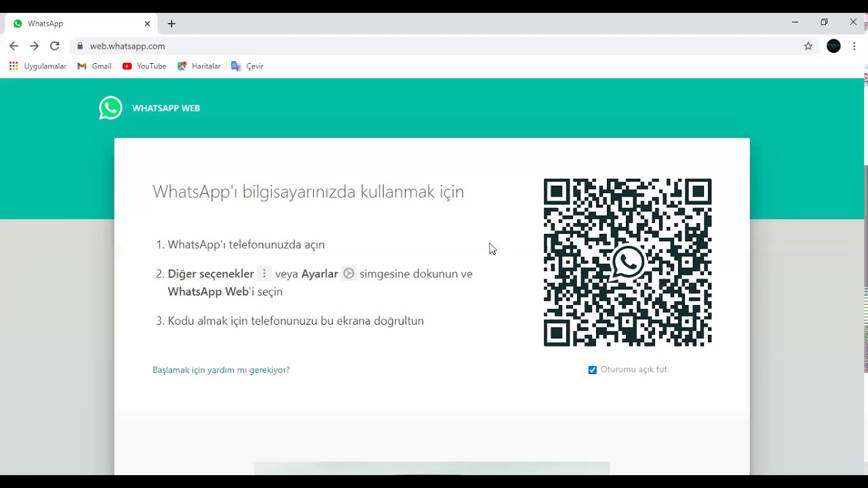Click the WHATSAPP WEB header text
The height and width of the screenshot is (488, 868).
(166, 108)
